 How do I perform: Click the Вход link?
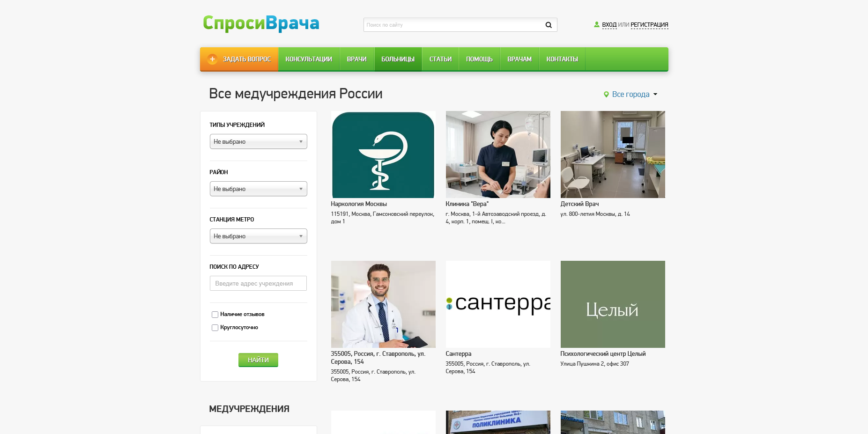[609, 25]
